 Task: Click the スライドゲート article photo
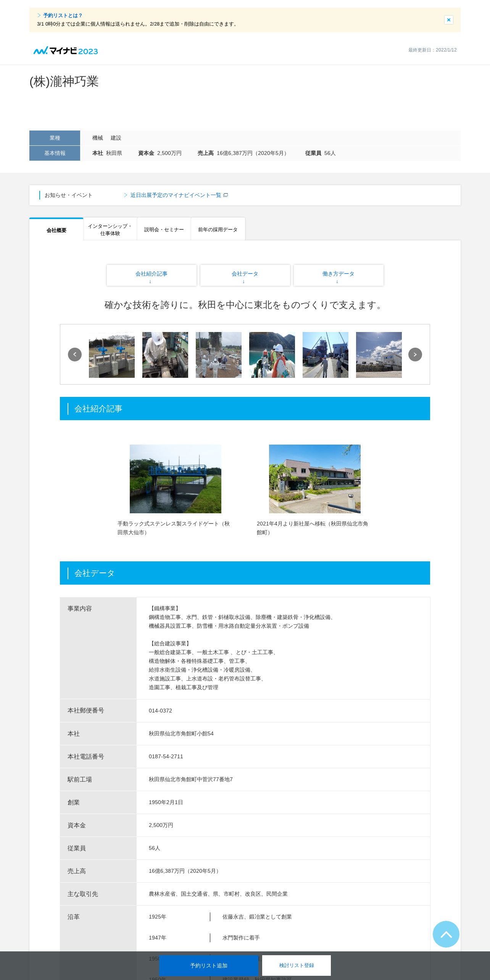pyautogui.click(x=176, y=479)
